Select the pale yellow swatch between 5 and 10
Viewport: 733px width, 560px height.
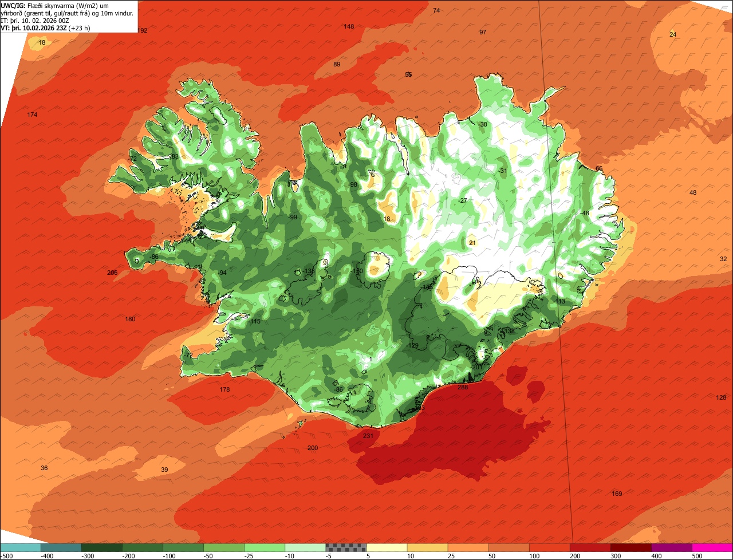(x=387, y=547)
